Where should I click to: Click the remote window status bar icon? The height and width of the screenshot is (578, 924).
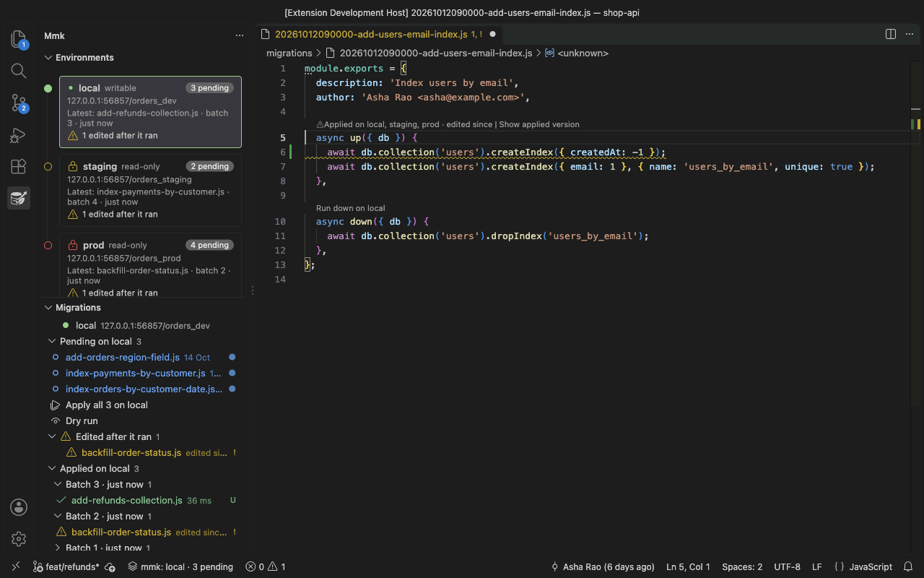point(16,567)
